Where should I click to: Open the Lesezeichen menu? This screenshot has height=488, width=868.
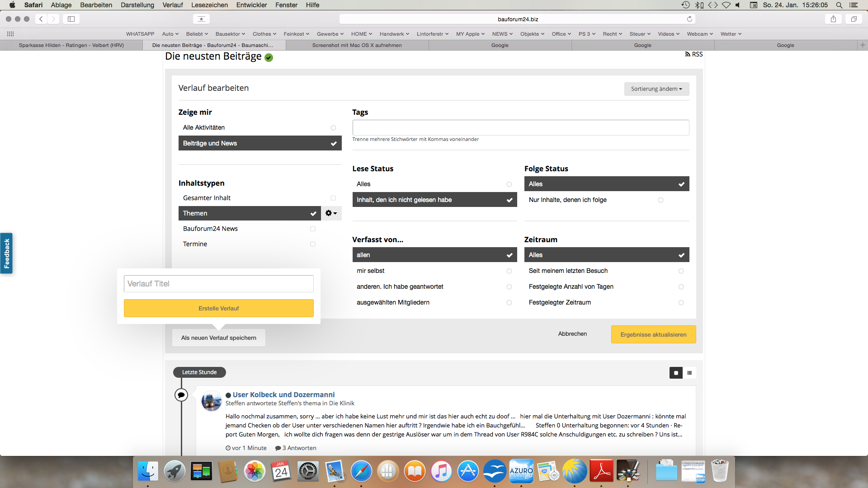209,5
